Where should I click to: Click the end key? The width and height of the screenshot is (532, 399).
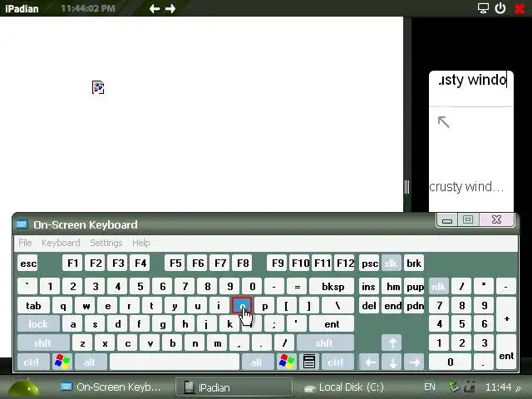point(392,306)
